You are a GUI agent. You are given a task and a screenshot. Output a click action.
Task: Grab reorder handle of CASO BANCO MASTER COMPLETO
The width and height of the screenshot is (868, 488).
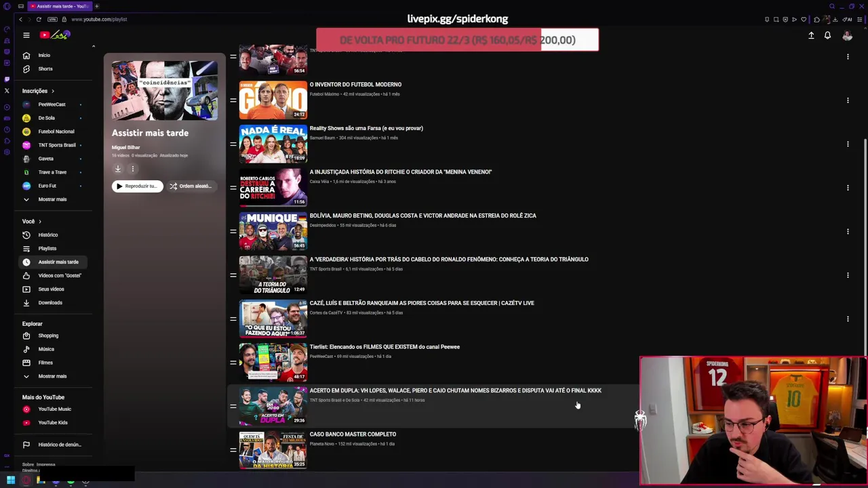coord(233,449)
